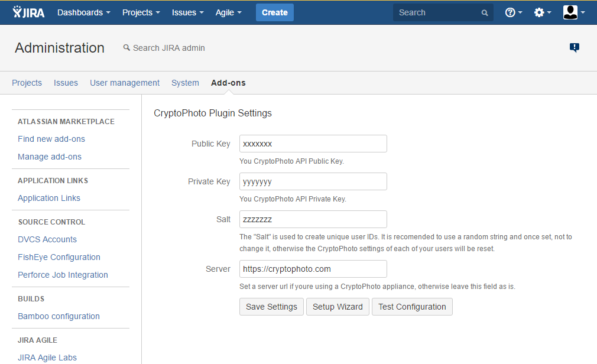This screenshot has height=364, width=597.
Task: Click the magnifier icon in search box
Action: pyautogui.click(x=484, y=13)
